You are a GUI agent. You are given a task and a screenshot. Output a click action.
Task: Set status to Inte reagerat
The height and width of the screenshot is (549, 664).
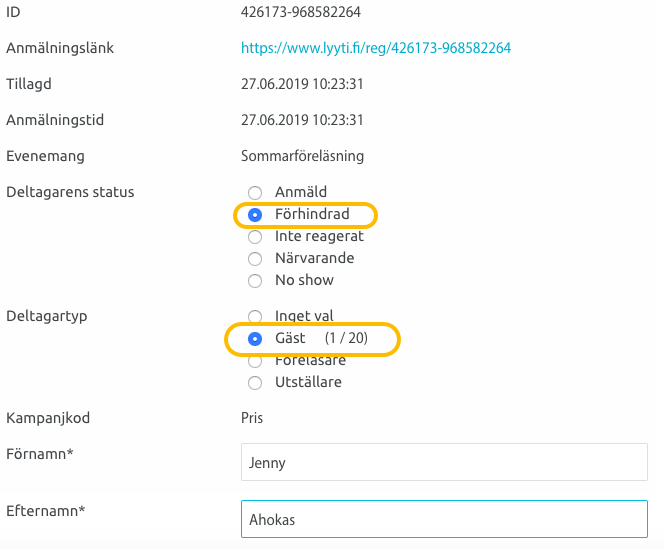coord(255,237)
